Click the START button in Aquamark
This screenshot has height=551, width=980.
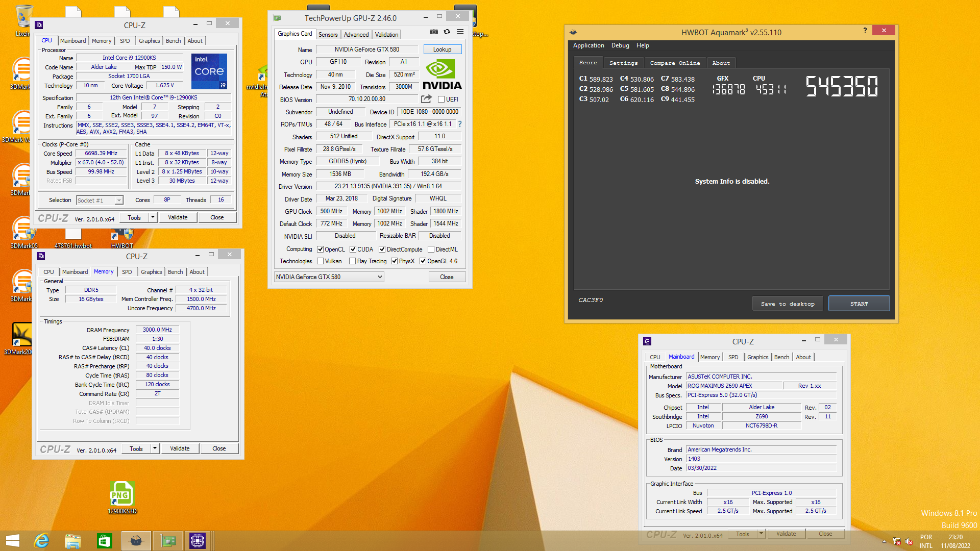pos(859,304)
